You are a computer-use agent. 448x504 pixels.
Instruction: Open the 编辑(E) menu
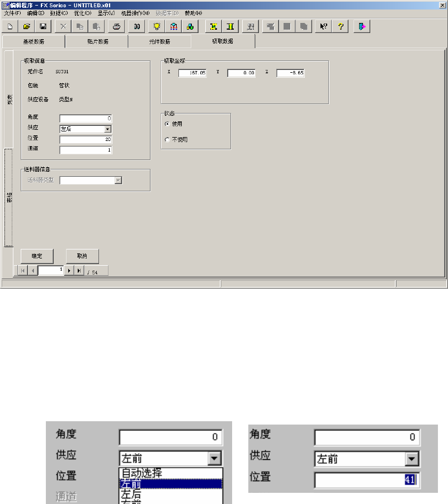(36, 13)
